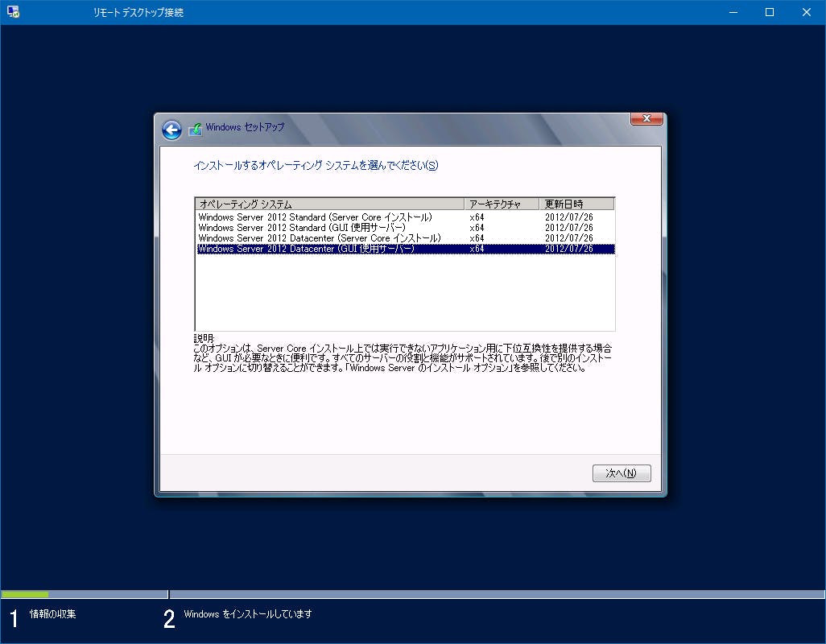Click the 情報の収集 step label

[x=52, y=614]
